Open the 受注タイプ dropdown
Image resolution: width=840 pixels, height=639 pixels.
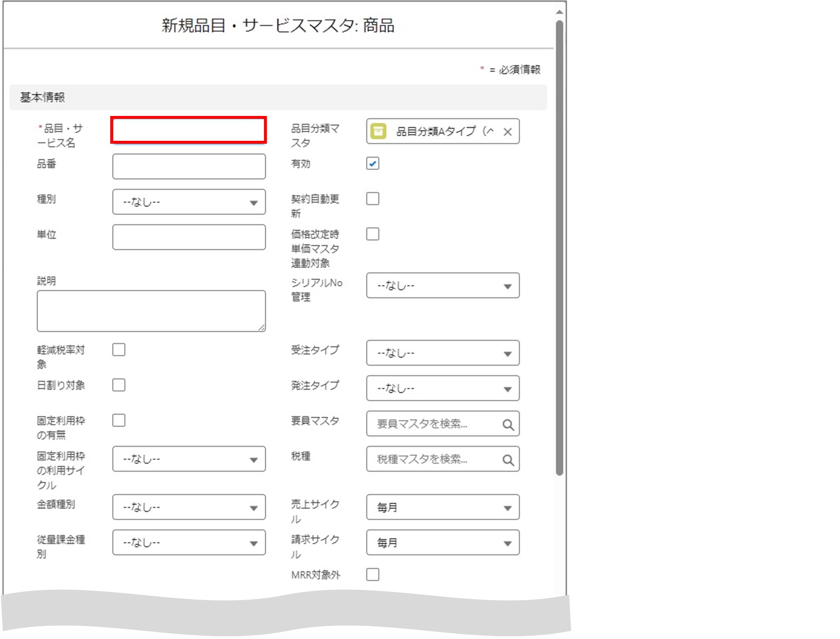pos(443,353)
